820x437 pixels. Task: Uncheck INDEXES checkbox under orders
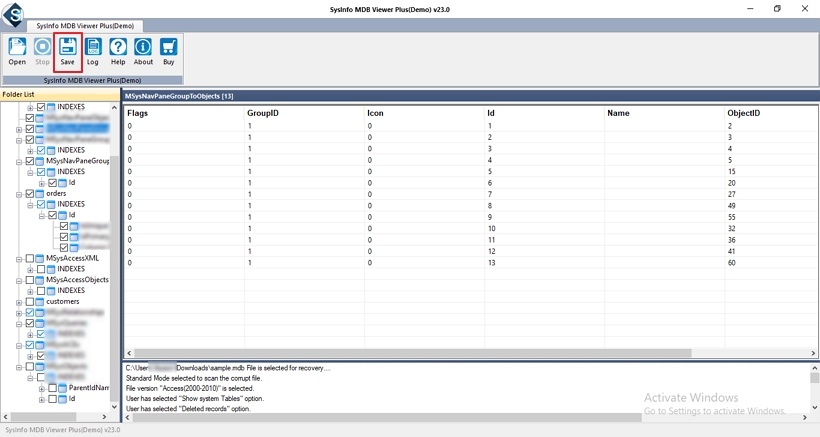[x=41, y=204]
